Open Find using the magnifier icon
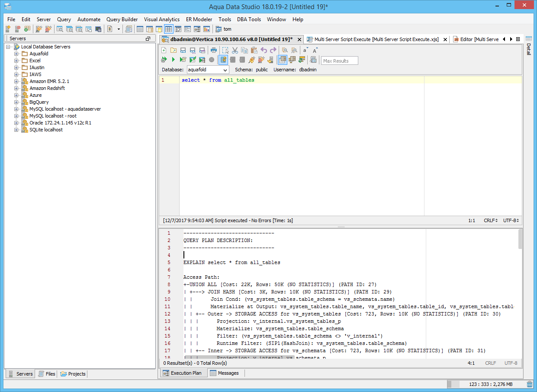This screenshot has height=392, width=537. [285, 50]
